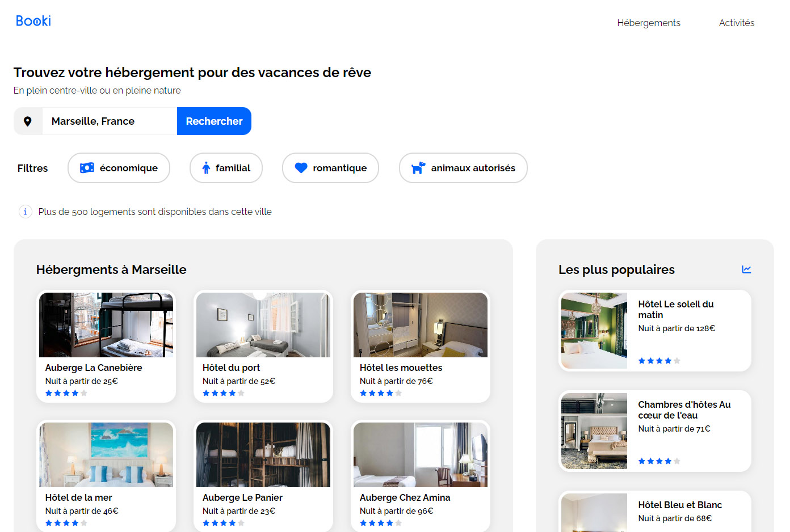Click the Filtres label
Image resolution: width=790 pixels, height=532 pixels.
point(32,168)
